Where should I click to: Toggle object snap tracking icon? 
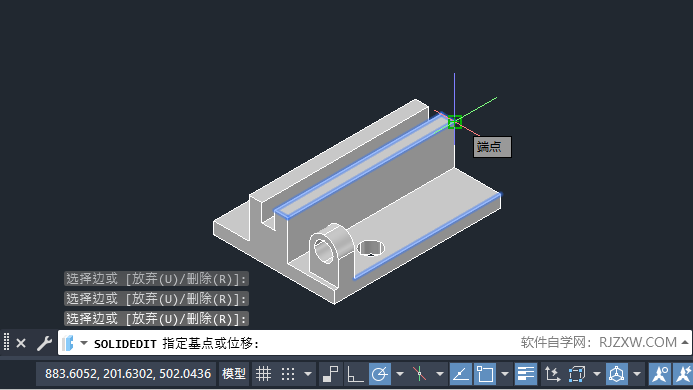pyautogui.click(x=460, y=374)
